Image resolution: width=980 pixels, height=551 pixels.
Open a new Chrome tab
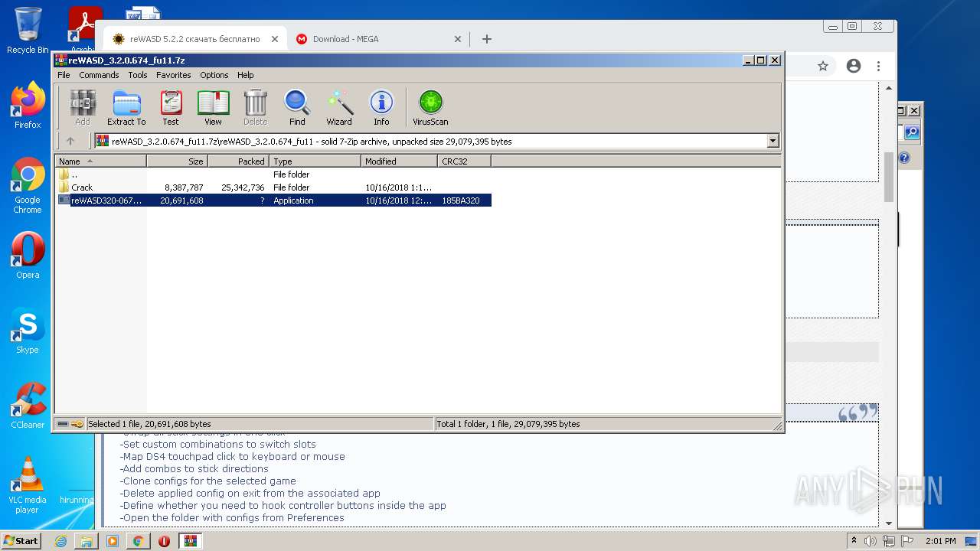coord(486,39)
